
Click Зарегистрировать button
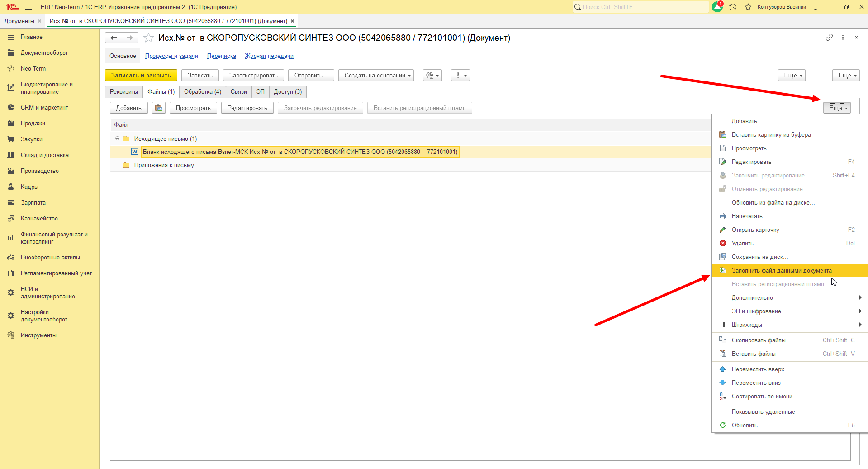click(x=253, y=75)
